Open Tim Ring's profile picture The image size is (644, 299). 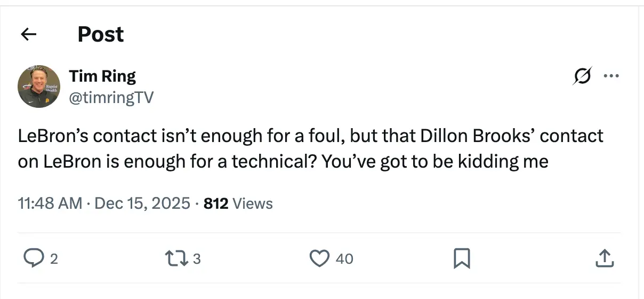click(x=39, y=86)
